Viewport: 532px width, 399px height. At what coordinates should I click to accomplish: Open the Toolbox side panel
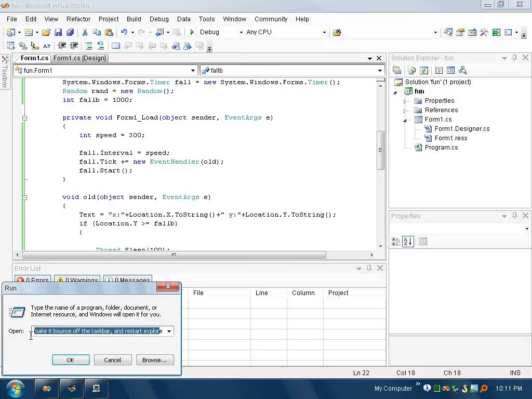[x=5, y=72]
